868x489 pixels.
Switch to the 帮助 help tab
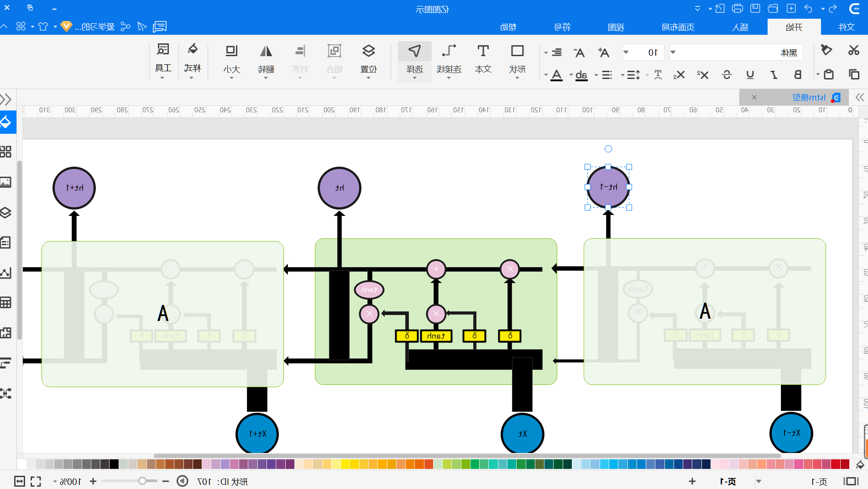click(x=508, y=27)
